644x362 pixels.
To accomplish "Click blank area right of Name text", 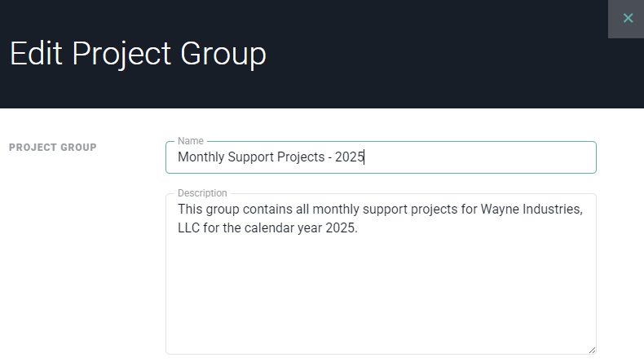I will tap(489, 157).
